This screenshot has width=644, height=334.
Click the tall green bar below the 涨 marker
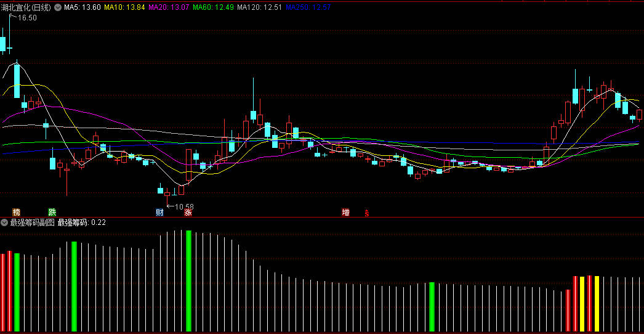pyautogui.click(x=188, y=281)
